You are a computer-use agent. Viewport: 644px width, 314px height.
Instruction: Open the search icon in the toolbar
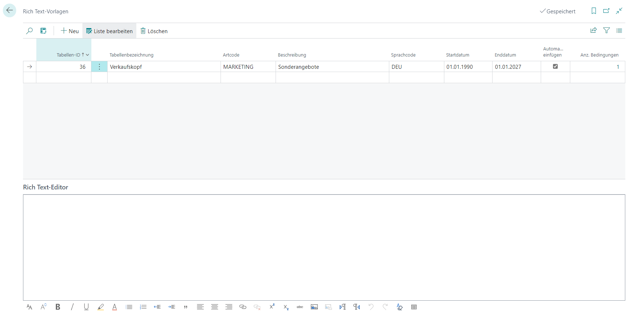(x=30, y=31)
